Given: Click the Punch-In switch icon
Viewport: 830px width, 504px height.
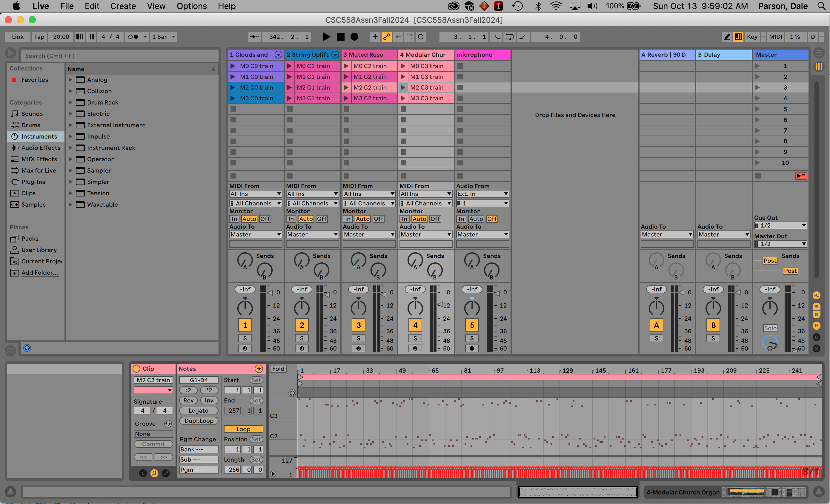Looking at the screenshot, I should 496,37.
